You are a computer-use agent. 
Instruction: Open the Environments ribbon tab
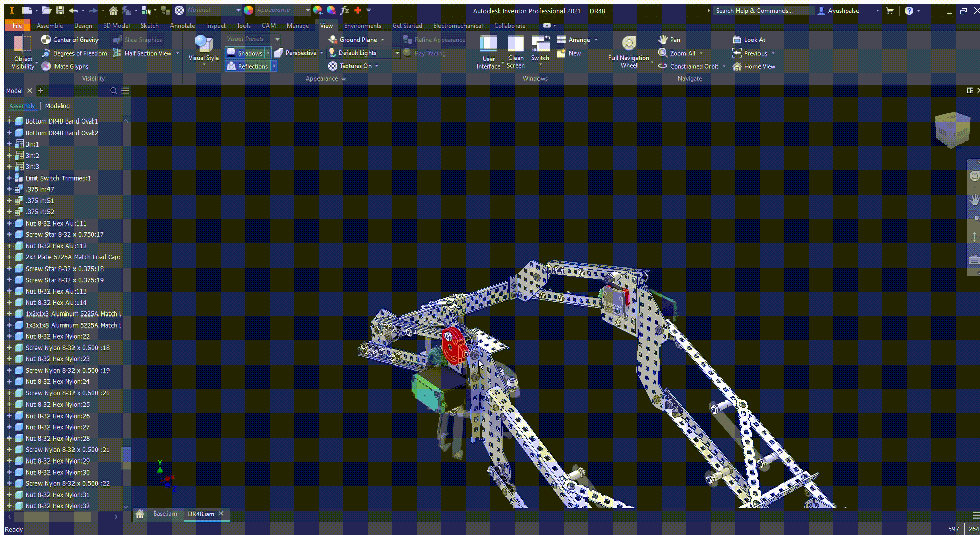[362, 26]
